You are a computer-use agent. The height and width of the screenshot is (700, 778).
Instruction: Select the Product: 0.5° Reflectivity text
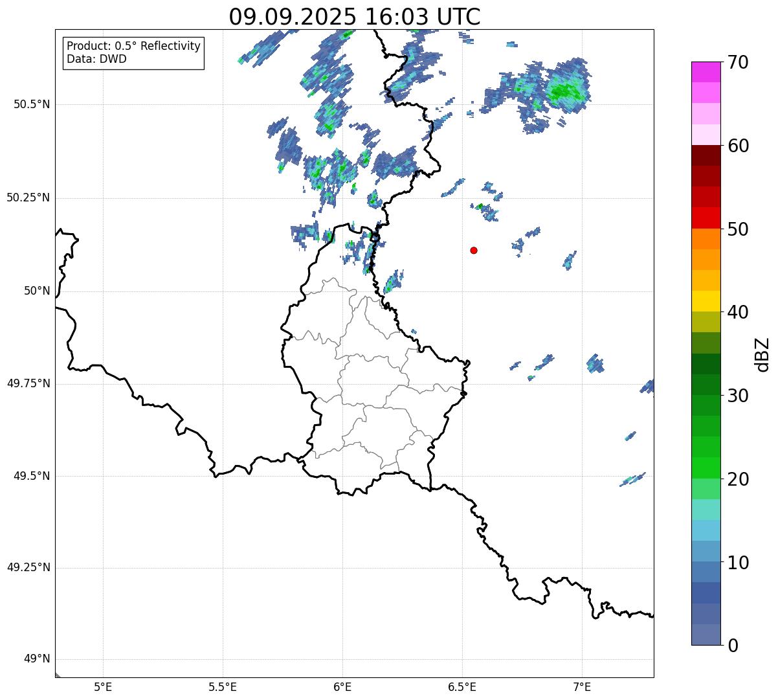click(x=133, y=47)
